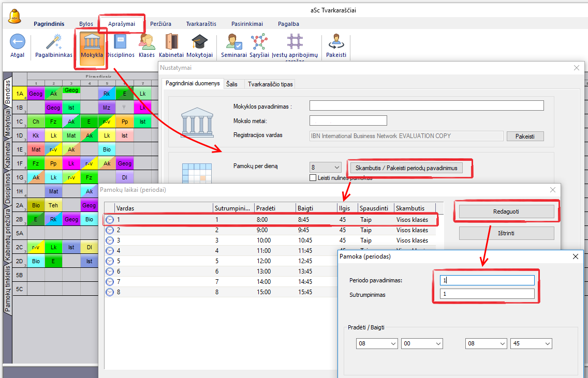Enable the Leisti nulines pamokas checkbox
Screen dimensions: 588x378
tap(313, 178)
